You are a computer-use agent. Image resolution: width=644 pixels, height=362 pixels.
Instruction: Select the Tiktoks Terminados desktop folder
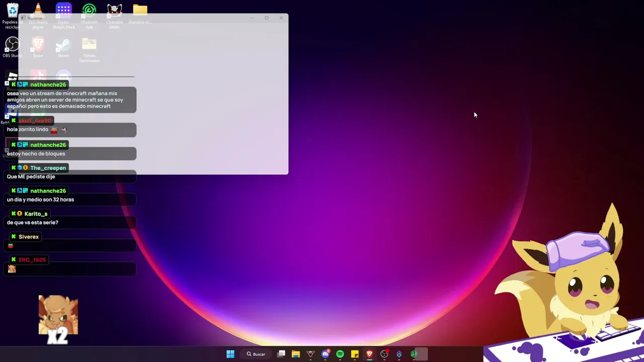coord(89,50)
